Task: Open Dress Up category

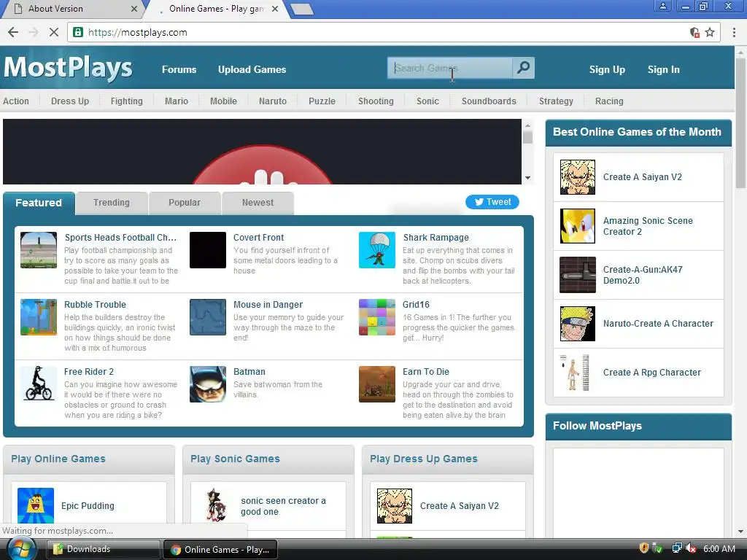Action: (70, 101)
